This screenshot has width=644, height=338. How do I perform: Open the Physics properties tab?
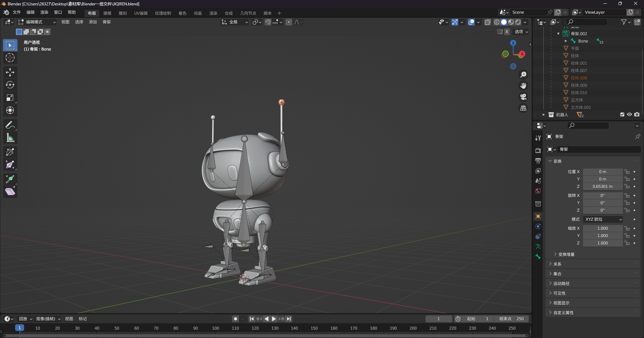pyautogui.click(x=538, y=226)
